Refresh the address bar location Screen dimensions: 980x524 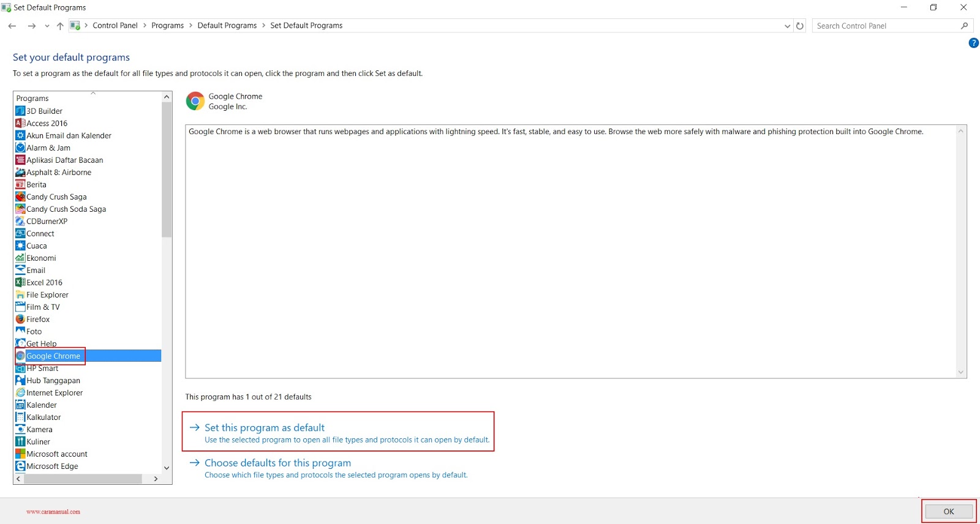point(799,26)
